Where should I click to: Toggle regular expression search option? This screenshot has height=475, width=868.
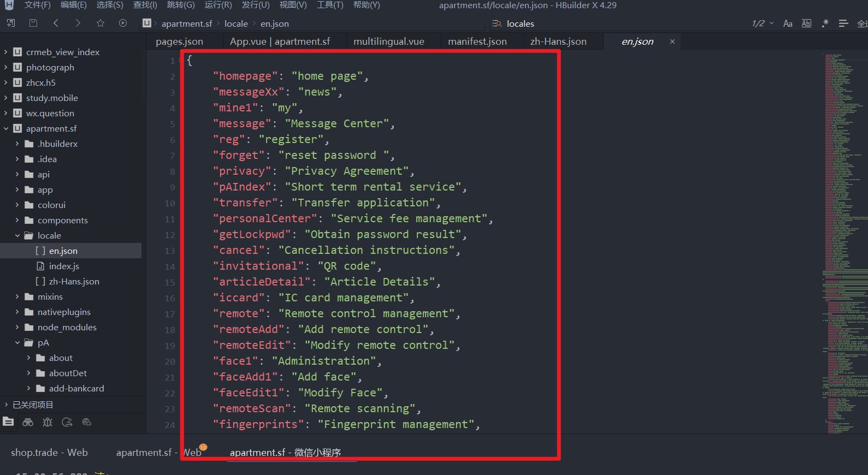tap(825, 23)
